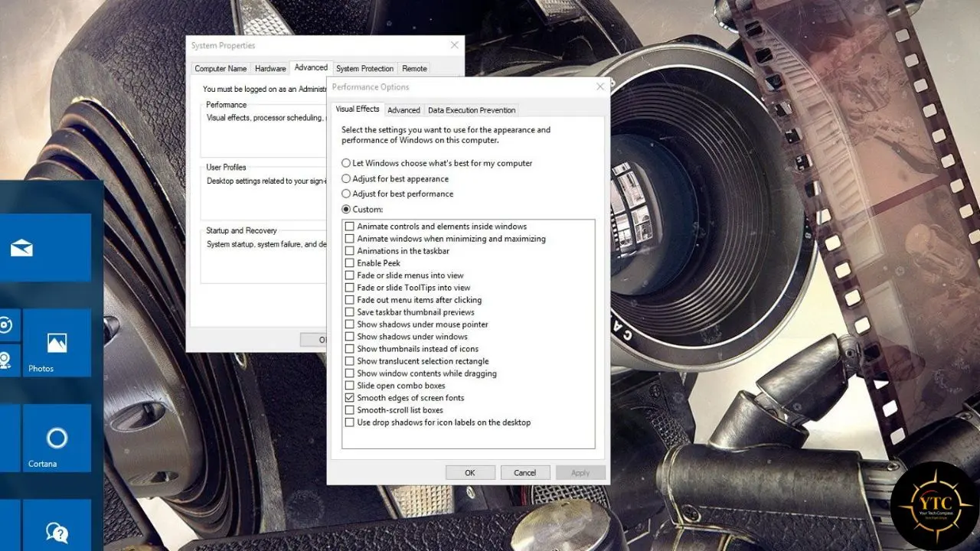Enable drop shadows for icon labels

tap(350, 422)
